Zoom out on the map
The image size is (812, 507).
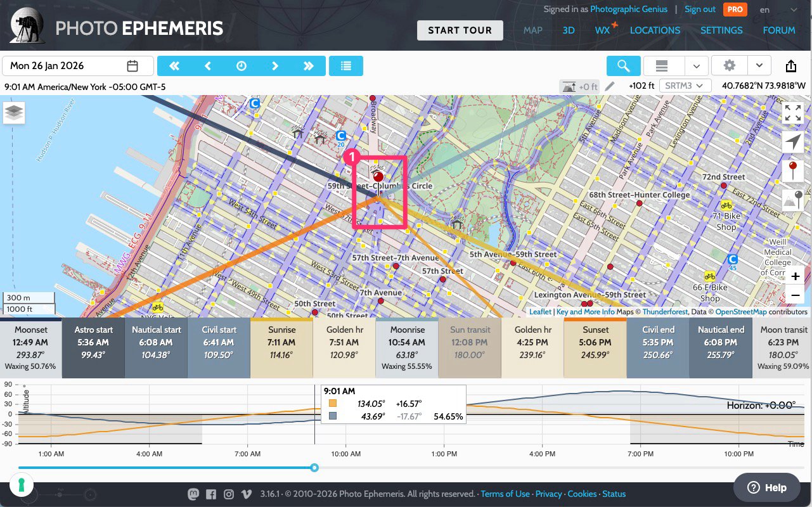click(x=795, y=295)
